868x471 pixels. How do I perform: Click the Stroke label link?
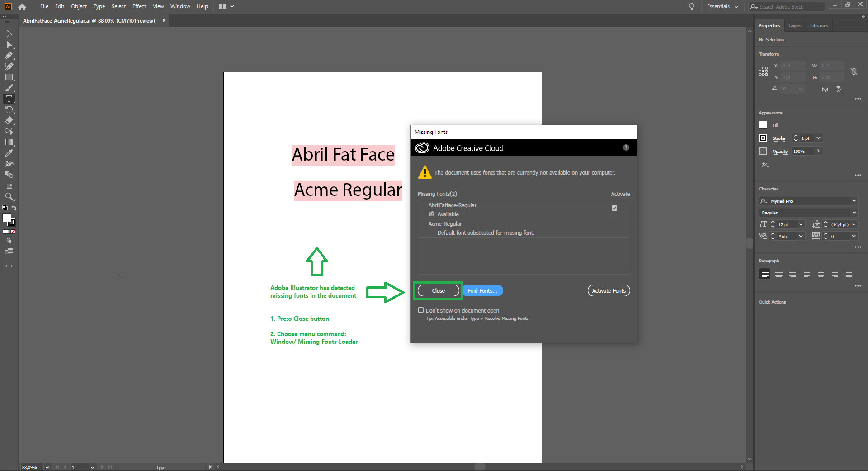(x=778, y=138)
